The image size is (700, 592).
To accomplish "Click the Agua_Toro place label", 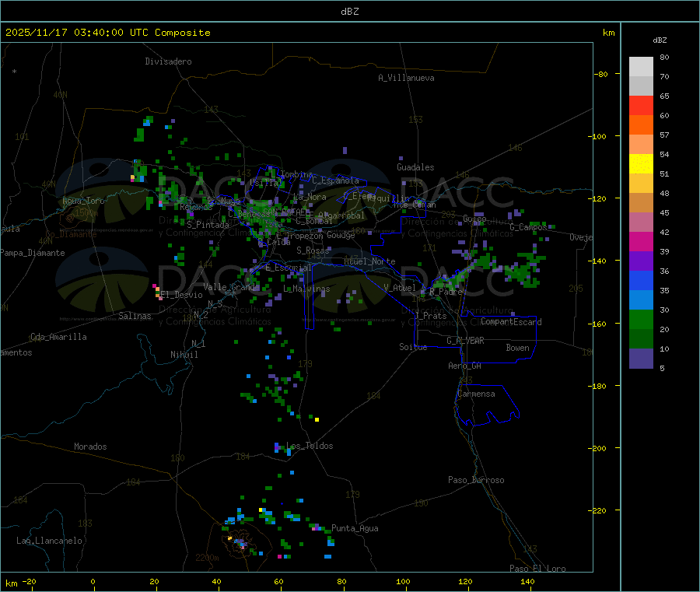I will (83, 201).
